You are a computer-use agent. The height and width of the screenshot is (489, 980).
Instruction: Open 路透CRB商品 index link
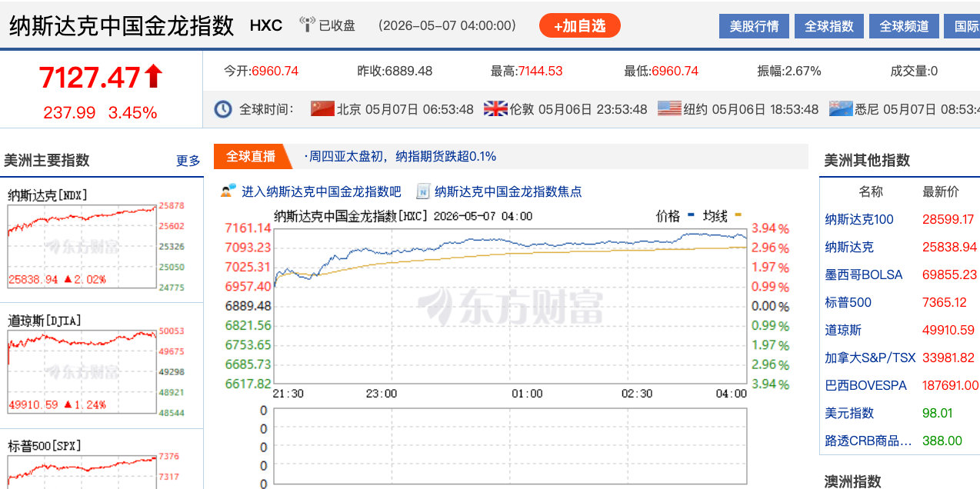pos(868,441)
